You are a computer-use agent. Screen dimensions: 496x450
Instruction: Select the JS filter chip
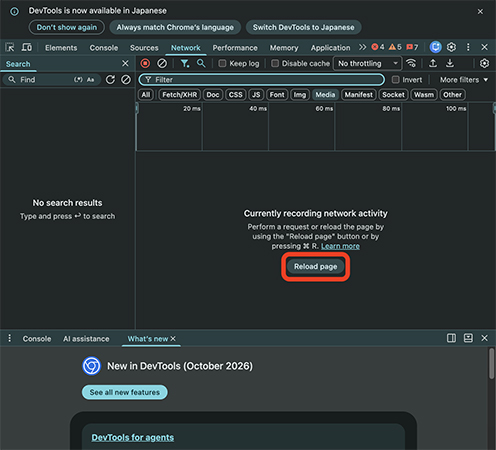256,95
